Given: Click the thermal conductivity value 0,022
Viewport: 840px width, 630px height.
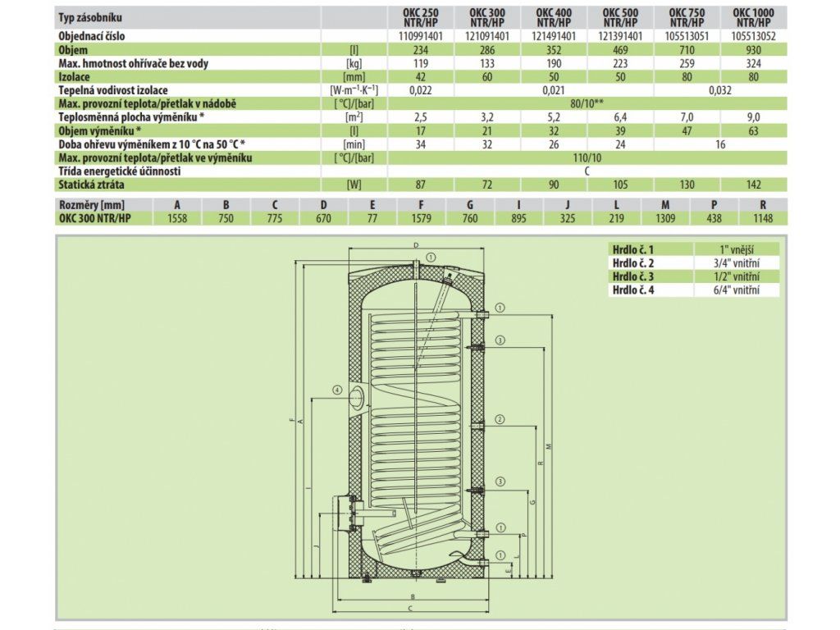Looking at the screenshot, I should [421, 90].
